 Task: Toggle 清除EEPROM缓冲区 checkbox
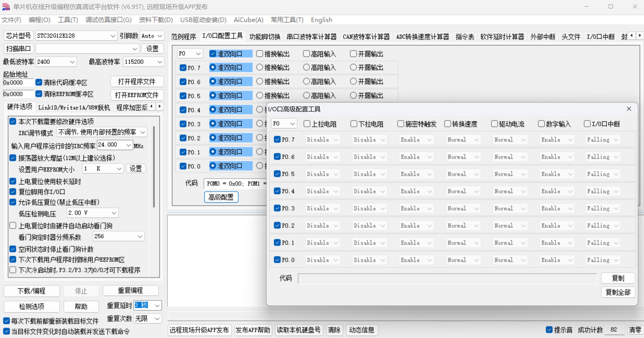[39, 94]
